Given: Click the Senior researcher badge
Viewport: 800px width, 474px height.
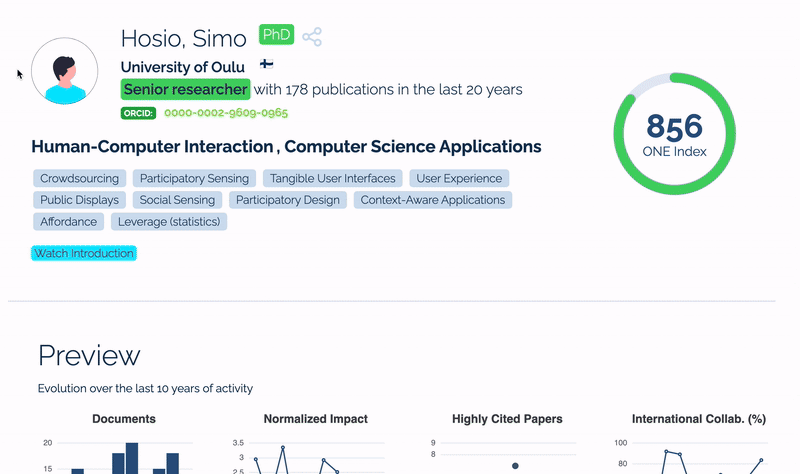Looking at the screenshot, I should click(x=185, y=89).
